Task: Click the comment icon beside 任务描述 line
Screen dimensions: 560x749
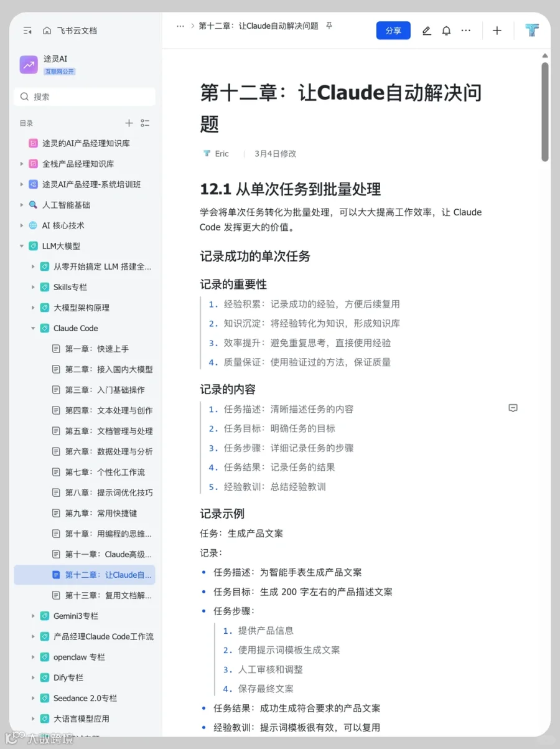Action: 513,408
